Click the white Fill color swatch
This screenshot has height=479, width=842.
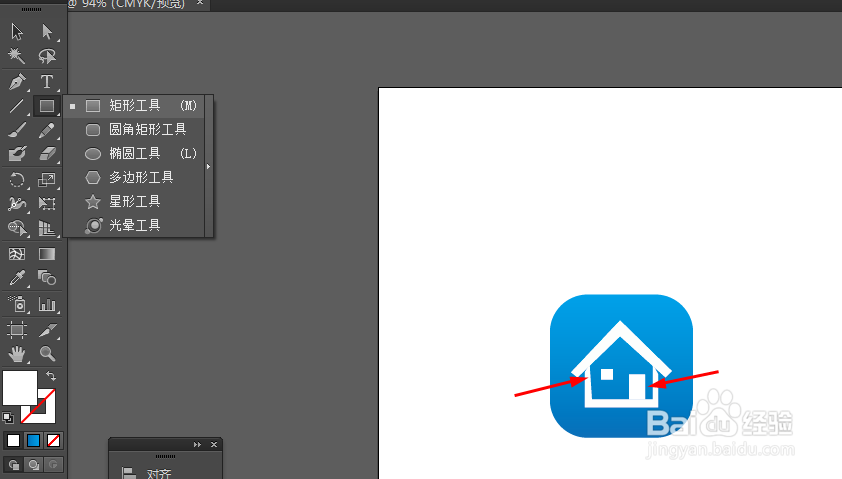point(20,388)
